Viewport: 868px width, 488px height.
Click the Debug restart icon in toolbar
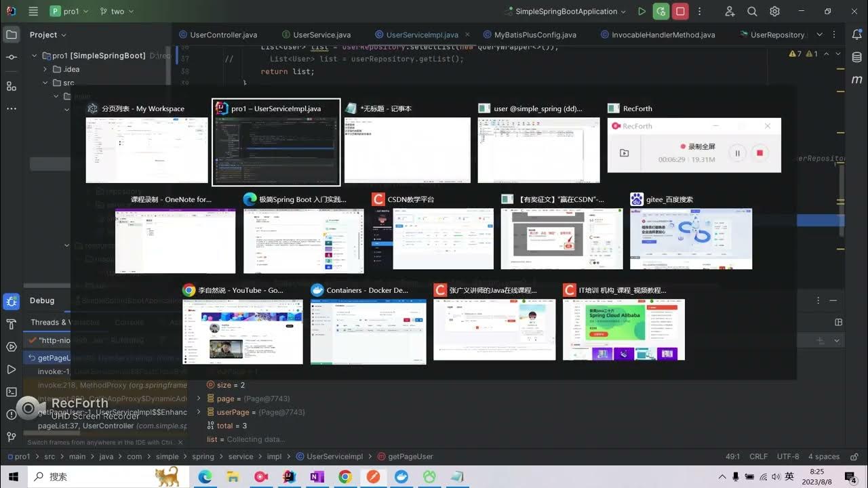661,12
